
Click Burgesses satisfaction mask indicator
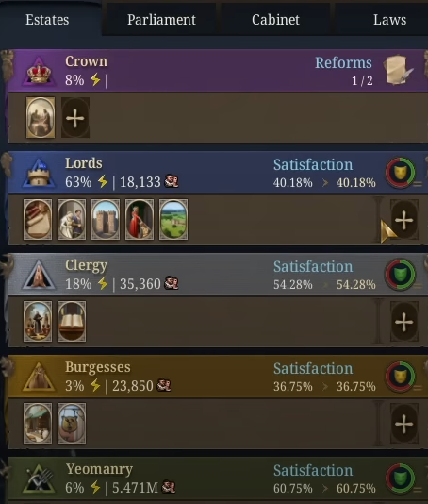pos(400,376)
